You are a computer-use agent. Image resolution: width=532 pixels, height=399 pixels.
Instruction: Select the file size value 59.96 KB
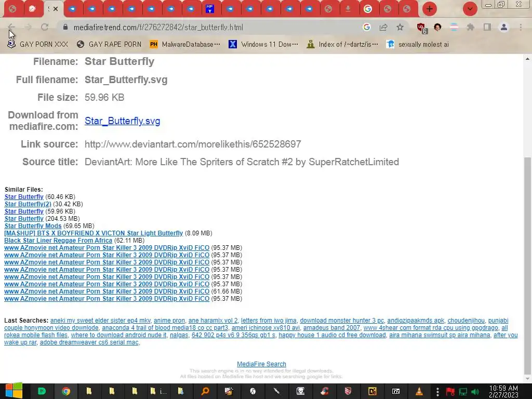(104, 97)
